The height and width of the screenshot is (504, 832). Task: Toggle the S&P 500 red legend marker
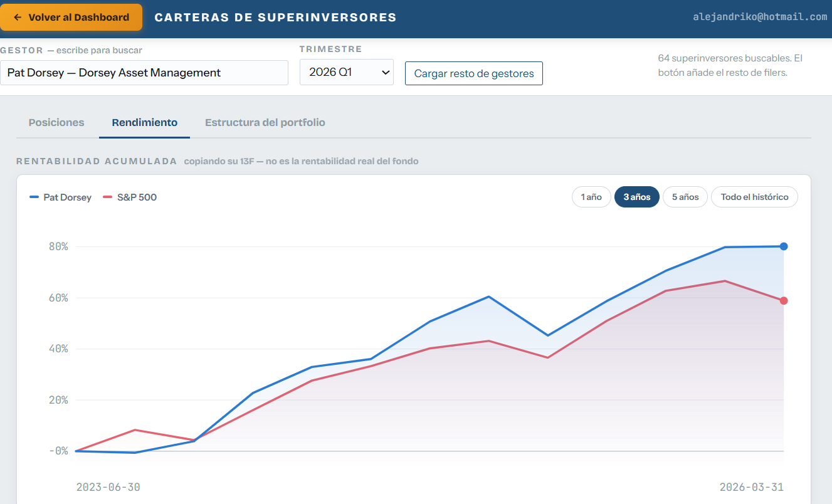[108, 197]
